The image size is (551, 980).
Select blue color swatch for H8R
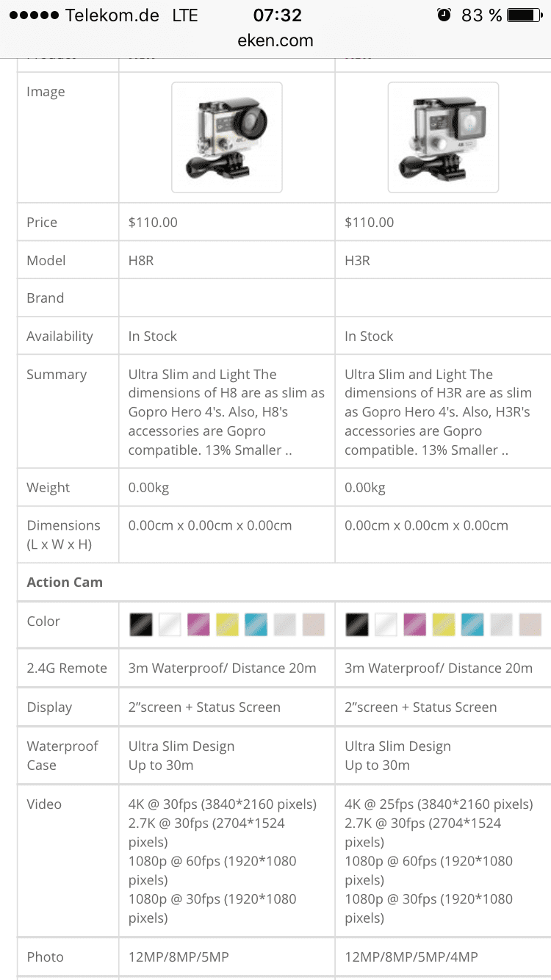coord(256,624)
